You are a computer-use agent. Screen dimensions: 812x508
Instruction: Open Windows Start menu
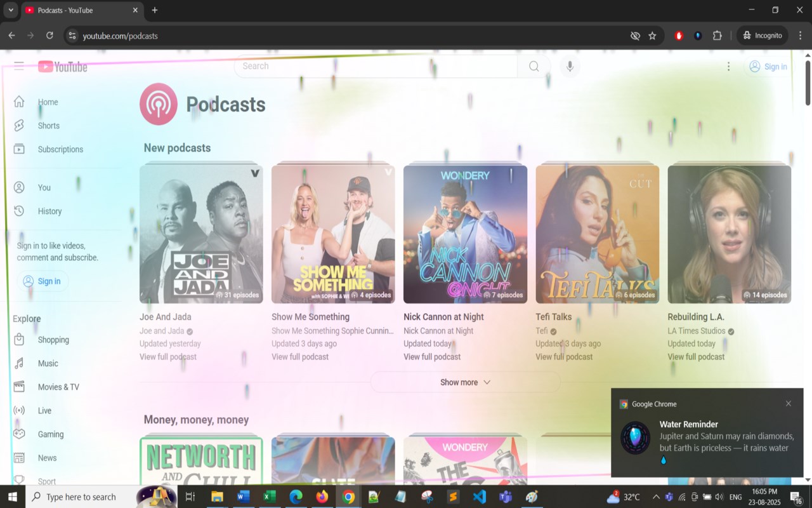[x=13, y=497]
